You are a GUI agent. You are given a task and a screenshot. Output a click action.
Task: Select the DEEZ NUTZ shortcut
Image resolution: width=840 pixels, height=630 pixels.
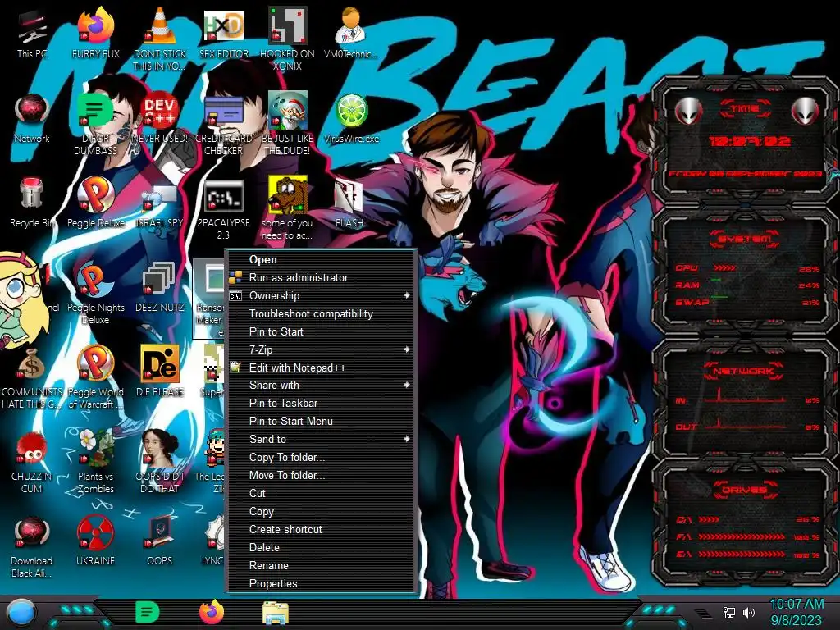pos(160,288)
